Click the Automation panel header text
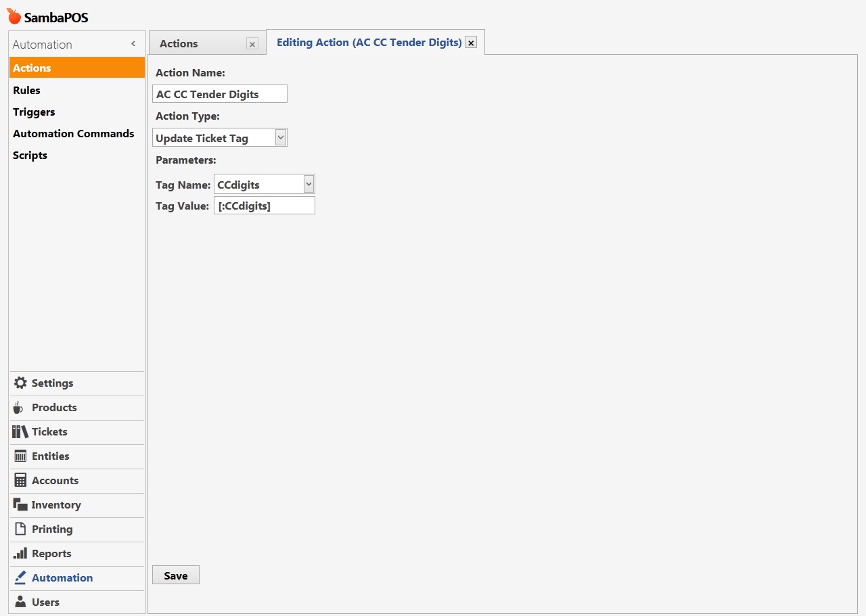The image size is (866, 616). pos(42,45)
